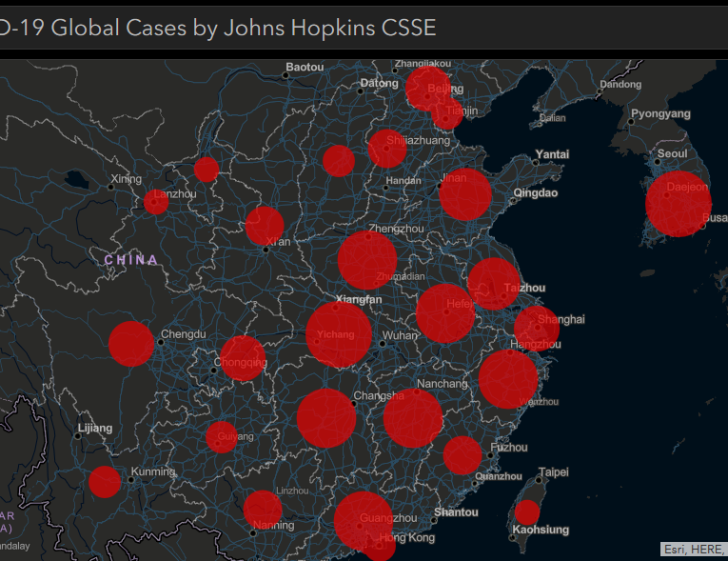728x561 pixels.
Task: Select the red circle southwest of Changsha
Action: tap(326, 418)
